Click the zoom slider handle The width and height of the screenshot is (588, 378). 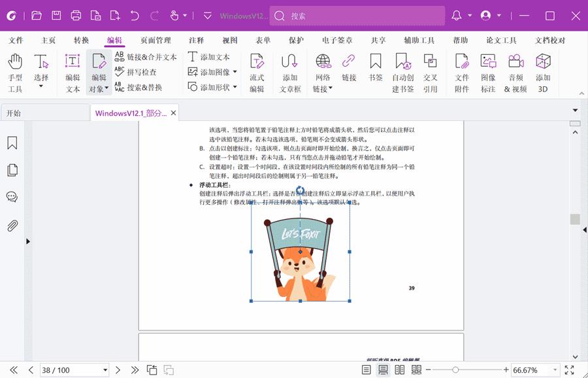[x=455, y=370]
